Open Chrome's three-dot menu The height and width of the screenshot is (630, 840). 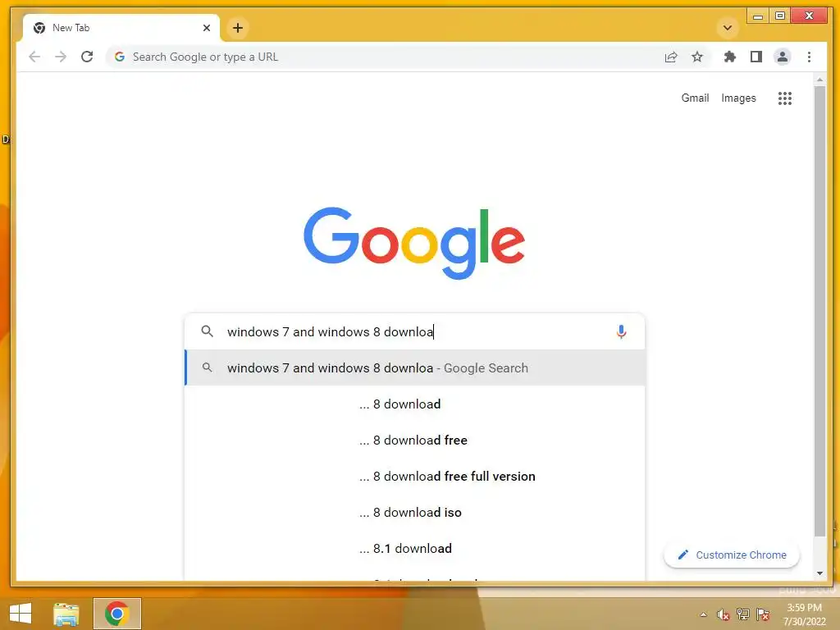809,57
